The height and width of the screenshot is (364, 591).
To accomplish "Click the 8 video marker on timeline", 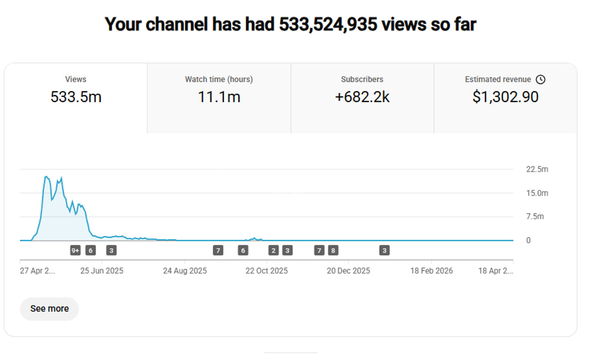I will pos(333,251).
